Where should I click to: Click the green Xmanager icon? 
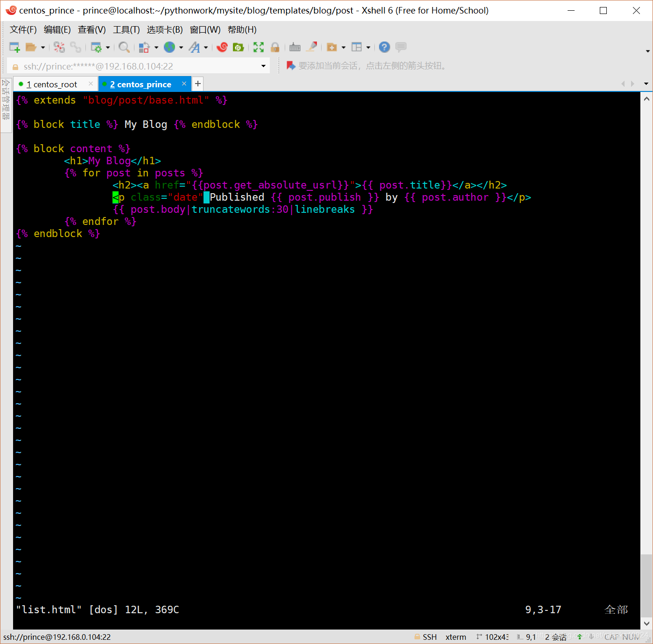239,47
